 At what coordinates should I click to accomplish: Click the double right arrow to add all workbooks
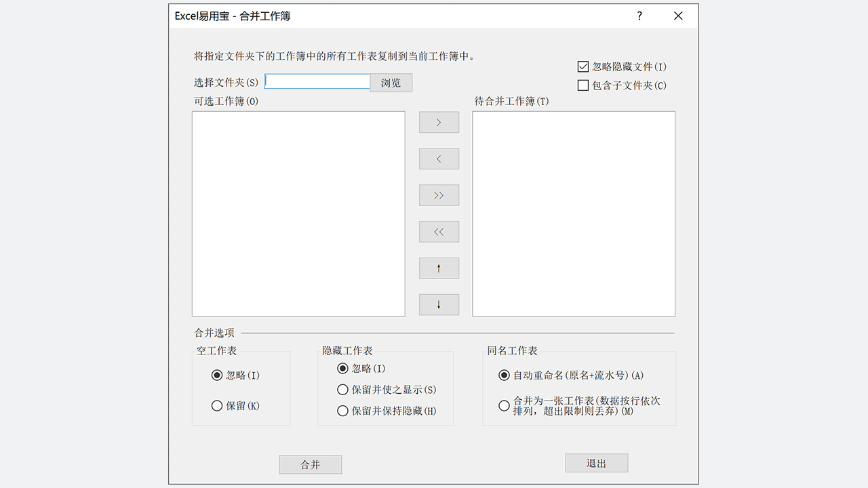439,195
